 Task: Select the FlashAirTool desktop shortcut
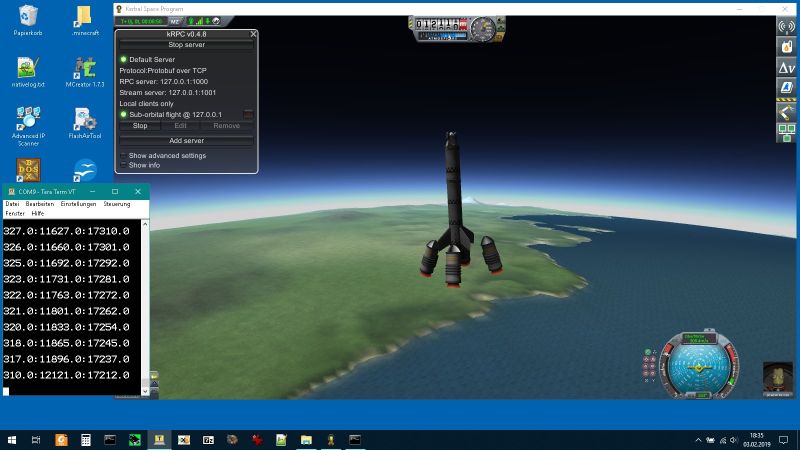click(85, 123)
